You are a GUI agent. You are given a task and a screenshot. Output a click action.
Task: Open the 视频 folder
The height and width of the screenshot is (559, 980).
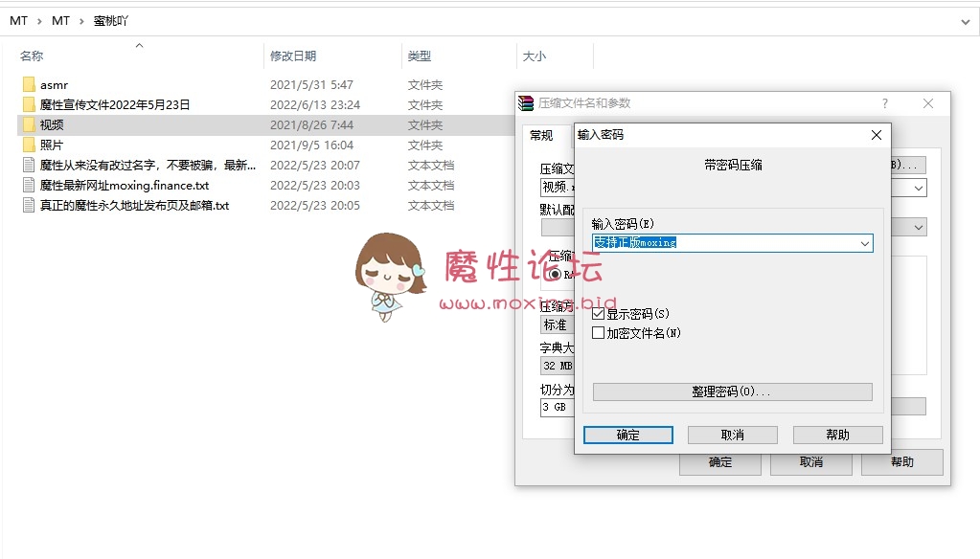54,124
